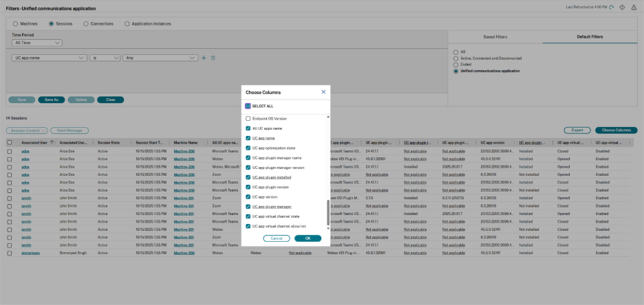Click the trash icon to delete filter
Viewport: 644px width, 305px height.
tap(213, 58)
